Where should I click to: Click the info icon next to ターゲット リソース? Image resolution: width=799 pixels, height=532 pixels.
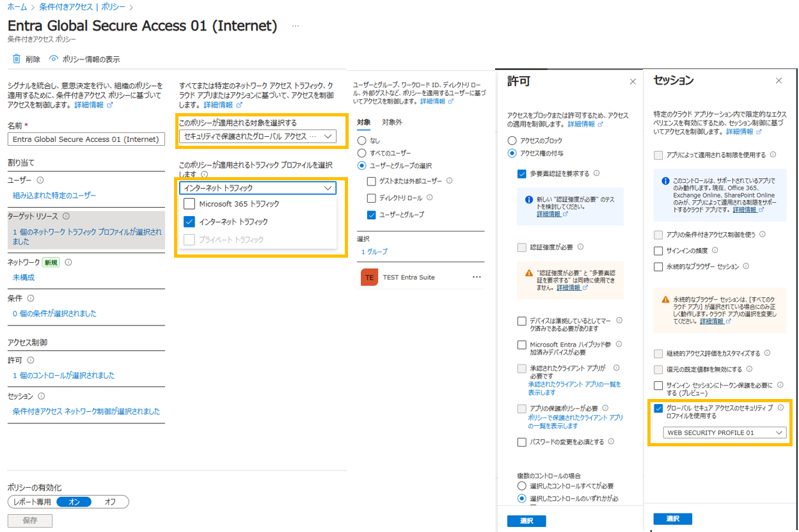[66, 216]
